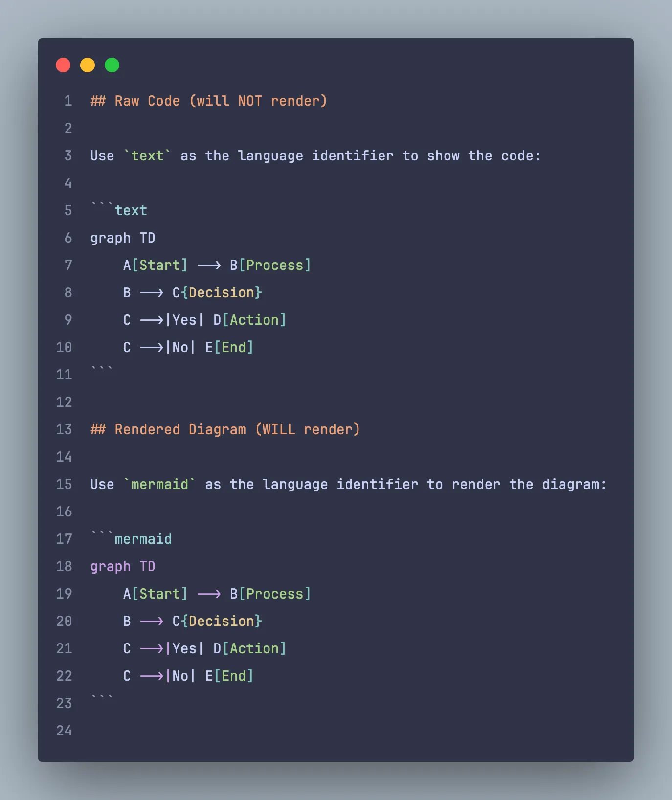Select 'D[Action]' node text on line 21
The width and height of the screenshot is (672, 800).
[x=250, y=648]
